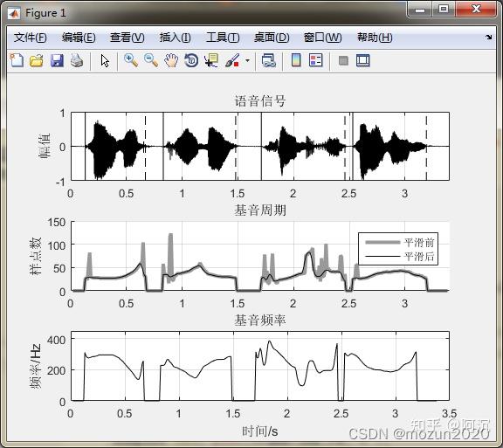Click the Open File folder icon
The image size is (503, 448).
tap(37, 60)
